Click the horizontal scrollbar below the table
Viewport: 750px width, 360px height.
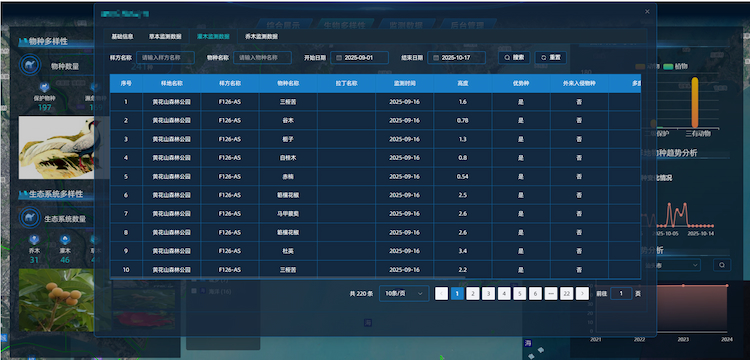click(x=287, y=277)
